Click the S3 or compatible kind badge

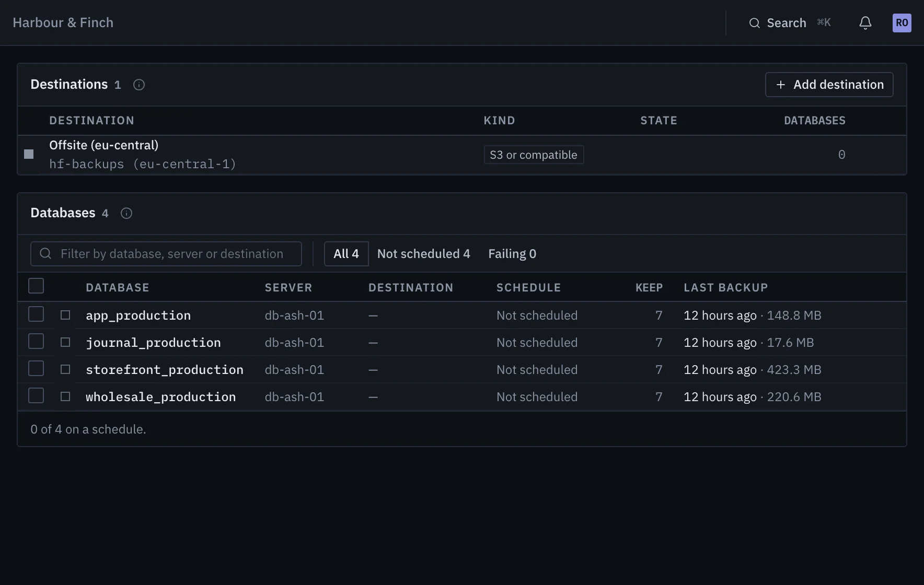coord(534,155)
